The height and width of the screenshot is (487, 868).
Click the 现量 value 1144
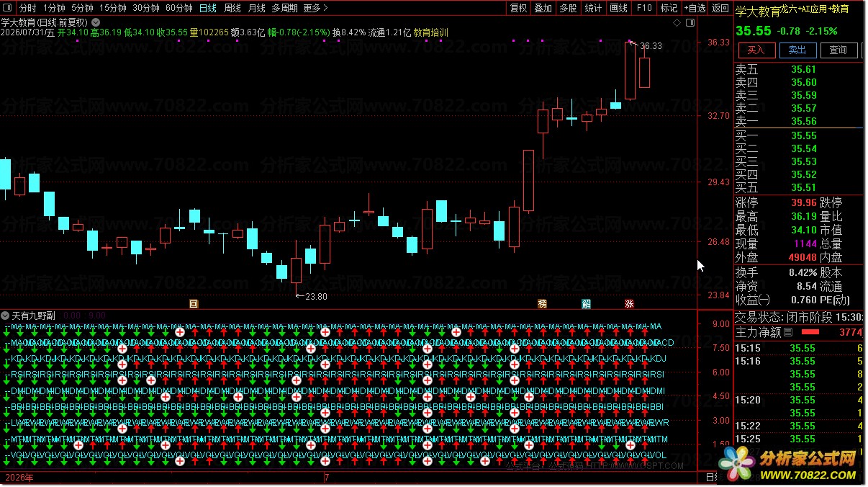(x=804, y=243)
